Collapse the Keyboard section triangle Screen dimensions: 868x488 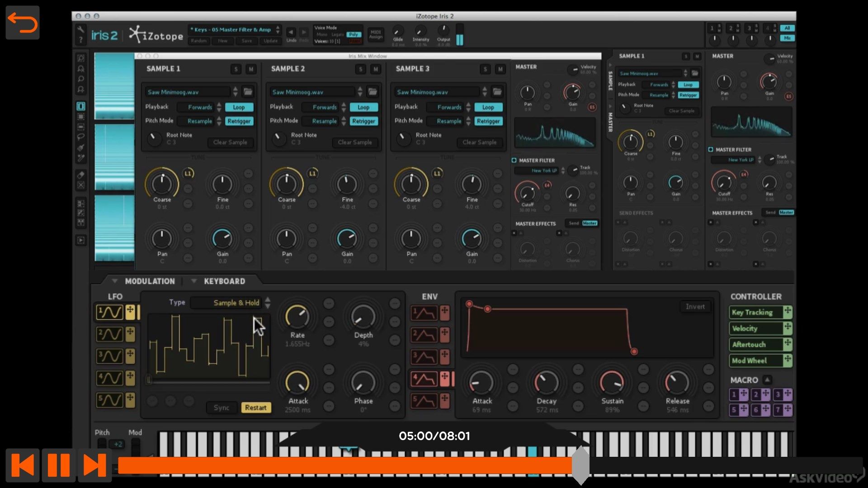193,281
